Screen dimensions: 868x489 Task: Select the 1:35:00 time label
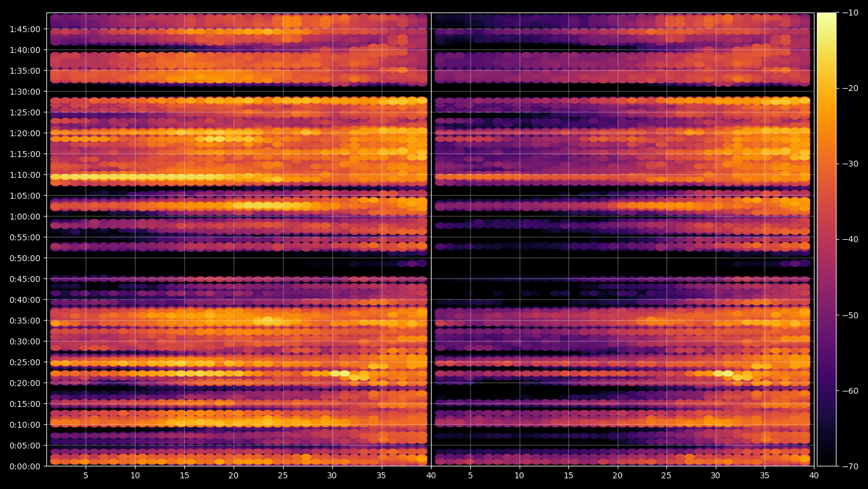(25, 71)
